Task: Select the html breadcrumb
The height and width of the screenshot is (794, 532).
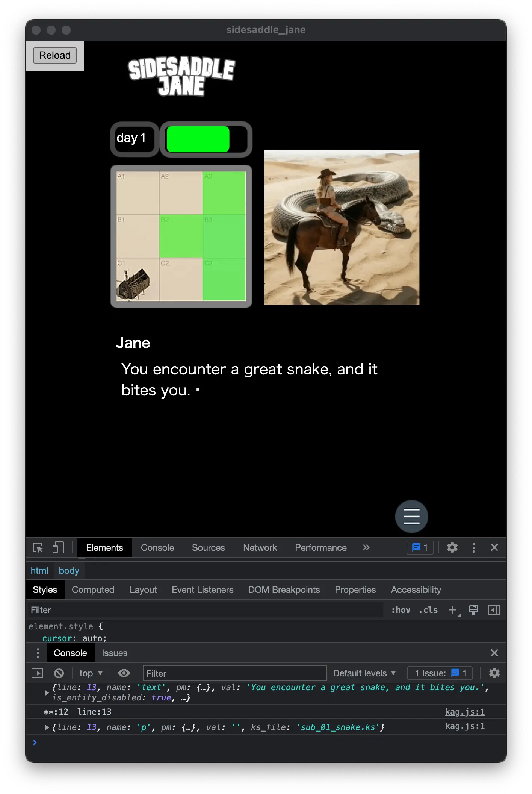Action: 39,571
